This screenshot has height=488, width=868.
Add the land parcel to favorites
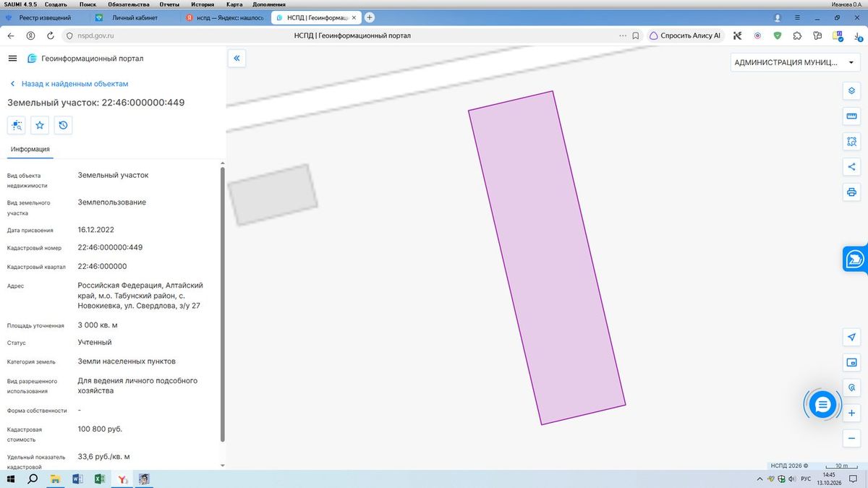click(x=40, y=125)
